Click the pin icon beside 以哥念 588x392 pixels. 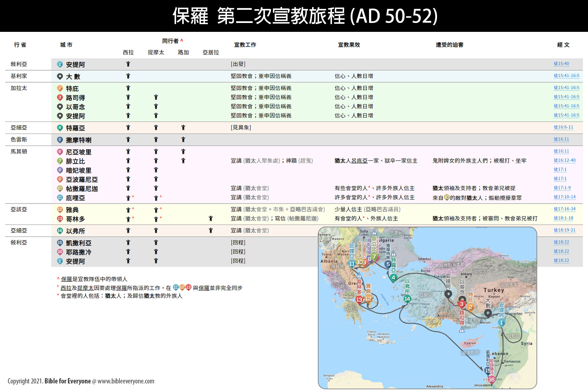pyautogui.click(x=60, y=107)
